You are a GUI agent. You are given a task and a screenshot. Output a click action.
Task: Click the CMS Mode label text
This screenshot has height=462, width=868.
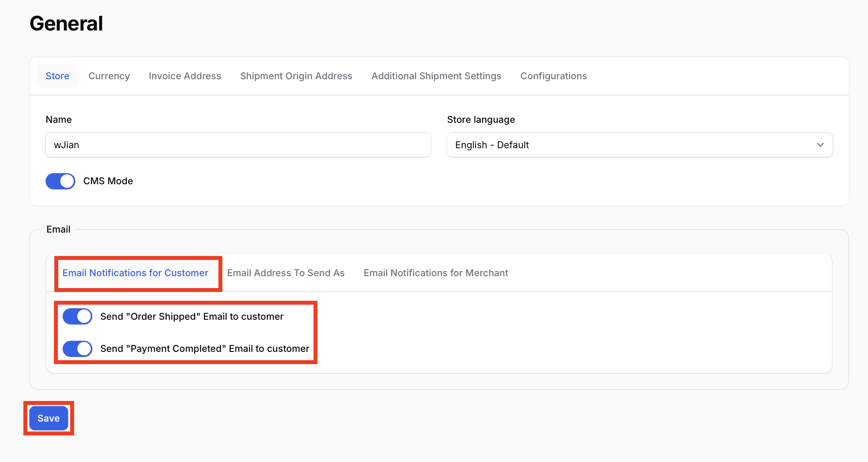(x=108, y=181)
